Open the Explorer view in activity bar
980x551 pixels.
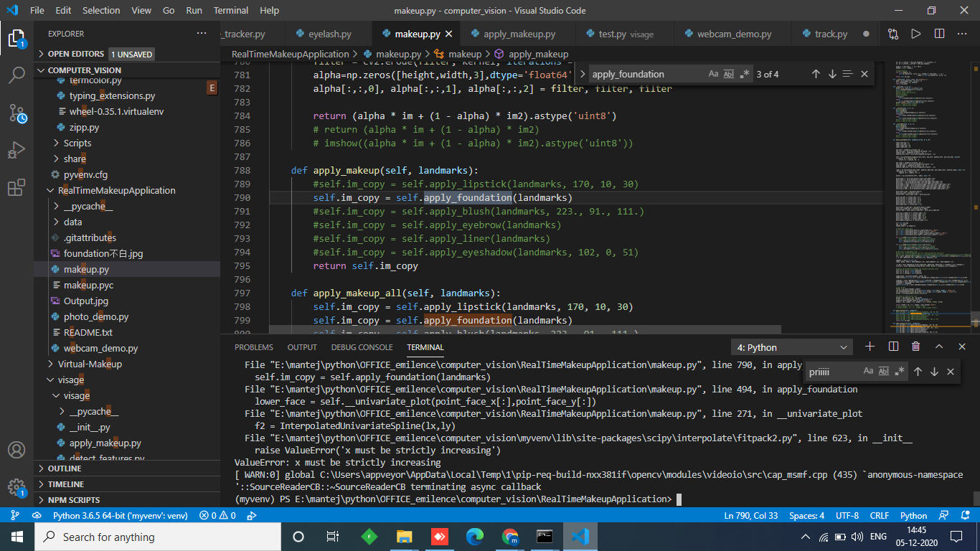tap(17, 37)
